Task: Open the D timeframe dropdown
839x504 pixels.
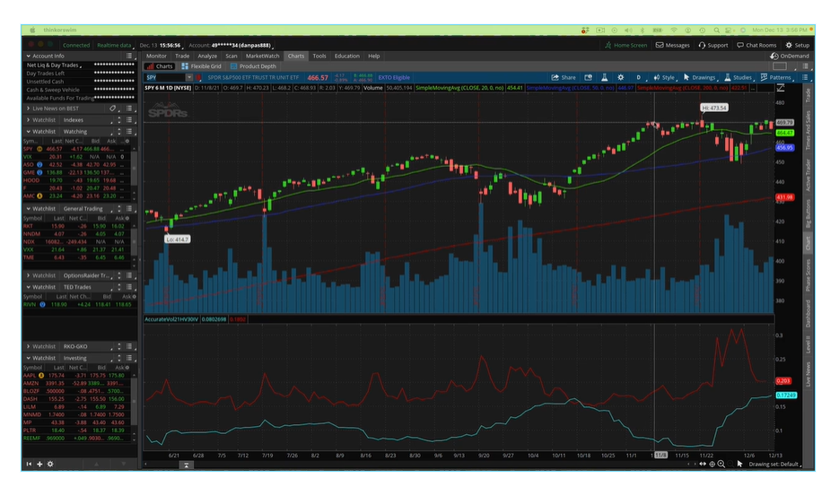Action: (x=640, y=78)
